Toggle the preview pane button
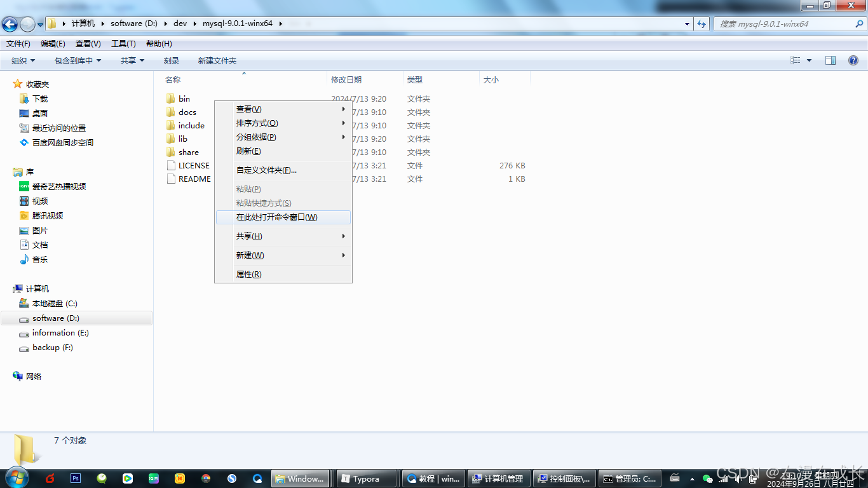Screen dimensions: 868x488 coord(830,60)
